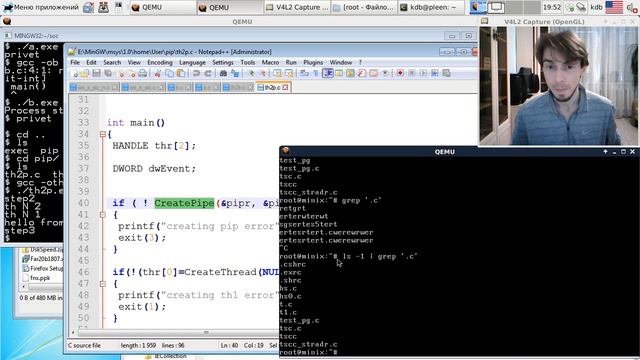Screen dimensions: 640x360
Task: Click 'C source file' in the status bar
Action: [84, 345]
